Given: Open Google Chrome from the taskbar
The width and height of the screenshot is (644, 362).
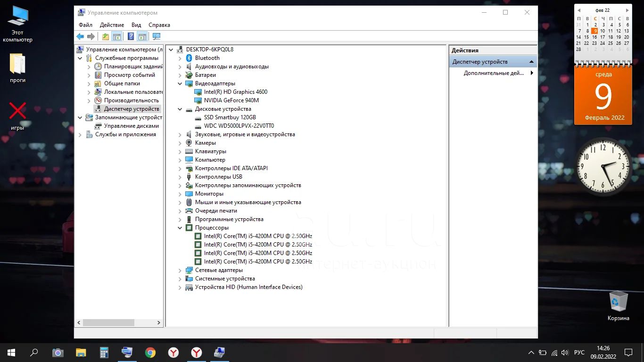Looking at the screenshot, I should (x=150, y=352).
